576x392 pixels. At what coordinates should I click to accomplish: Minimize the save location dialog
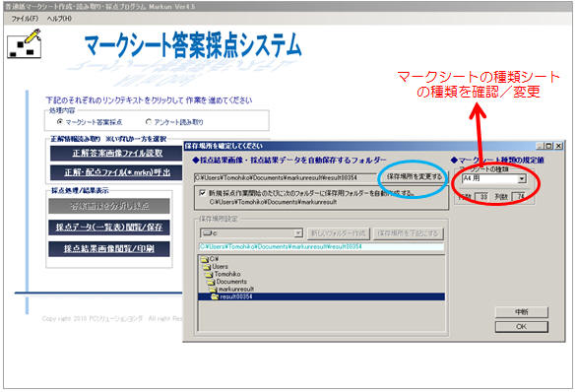click(x=540, y=146)
